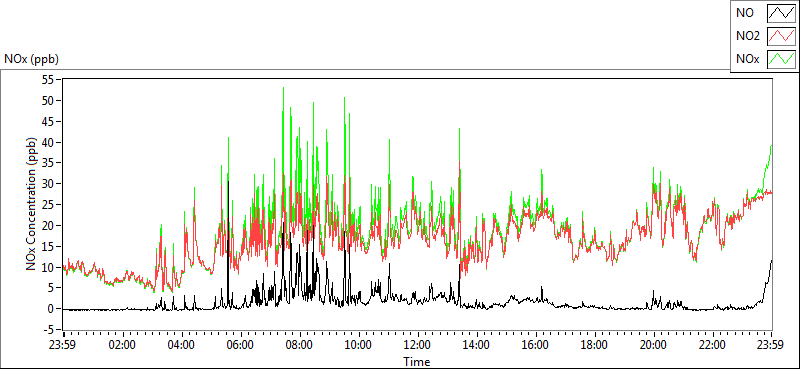The image size is (800, 369).
Task: Click the 08:00 time axis label
Action: coord(300,345)
